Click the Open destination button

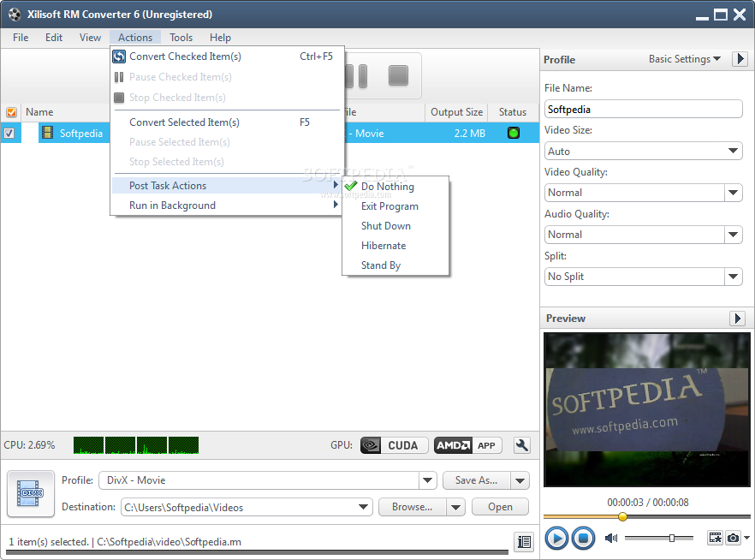click(500, 507)
